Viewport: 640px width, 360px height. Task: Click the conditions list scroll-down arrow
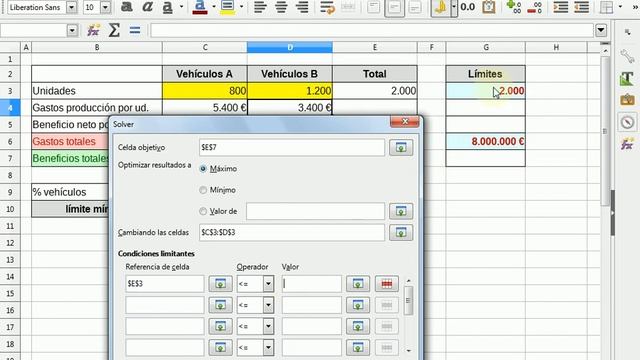click(408, 350)
